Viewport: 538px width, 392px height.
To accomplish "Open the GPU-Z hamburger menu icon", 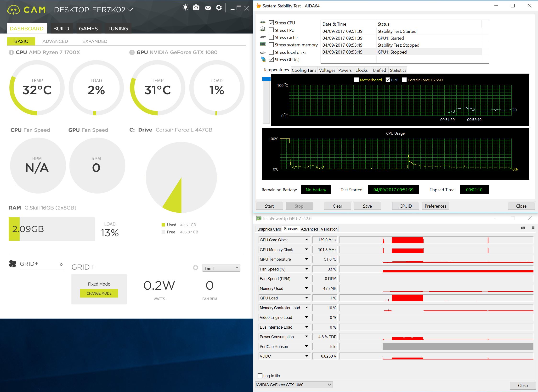I will point(533,228).
